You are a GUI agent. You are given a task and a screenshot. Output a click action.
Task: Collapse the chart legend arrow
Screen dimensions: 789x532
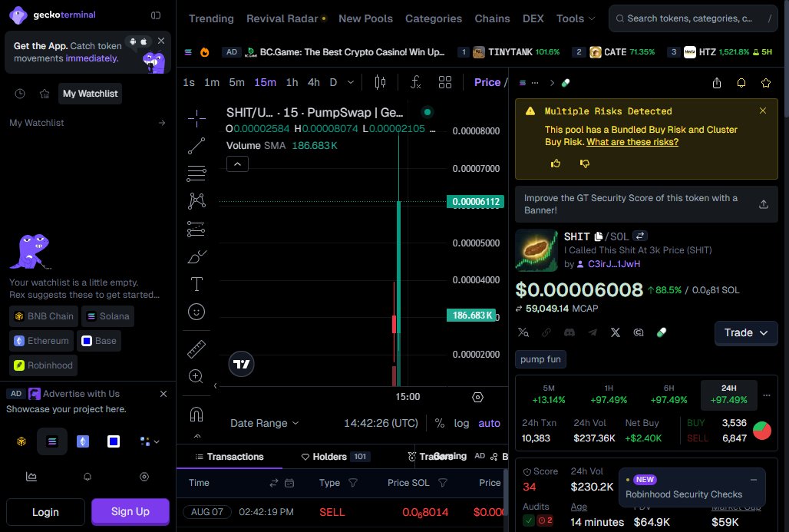(x=237, y=164)
